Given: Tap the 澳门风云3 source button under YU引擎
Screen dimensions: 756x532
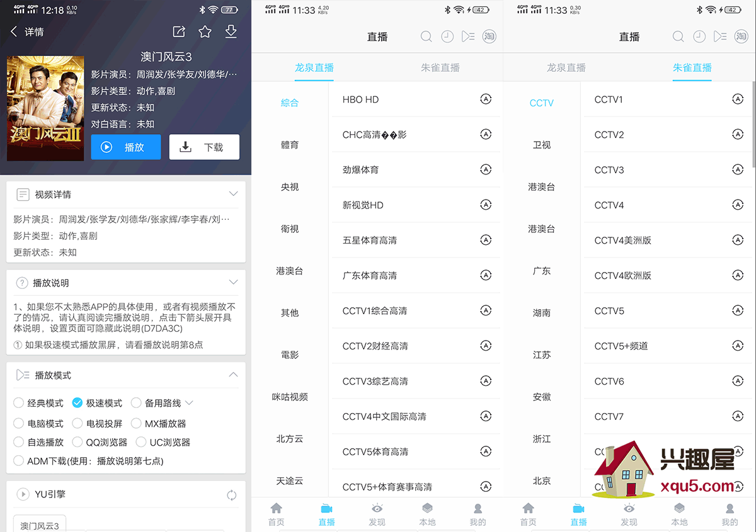Looking at the screenshot, I should [40, 524].
